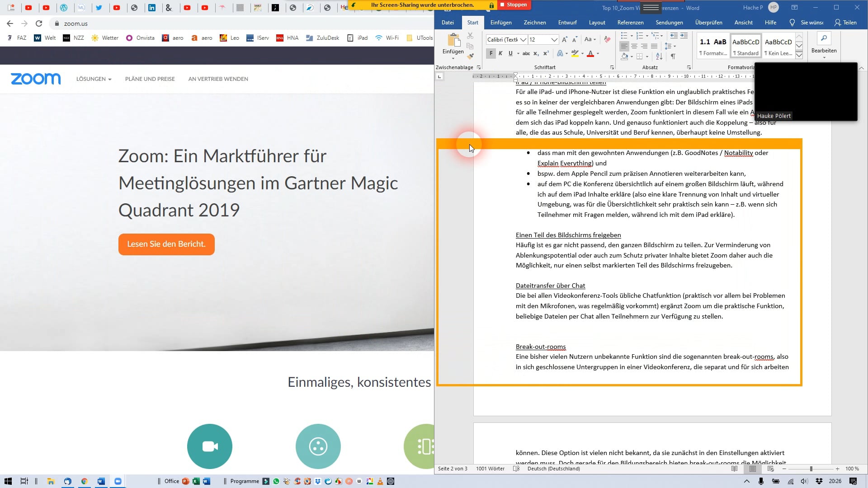Viewport: 868px width, 488px height.
Task: Launch VLC from the Programme toolbar
Action: (x=380, y=481)
